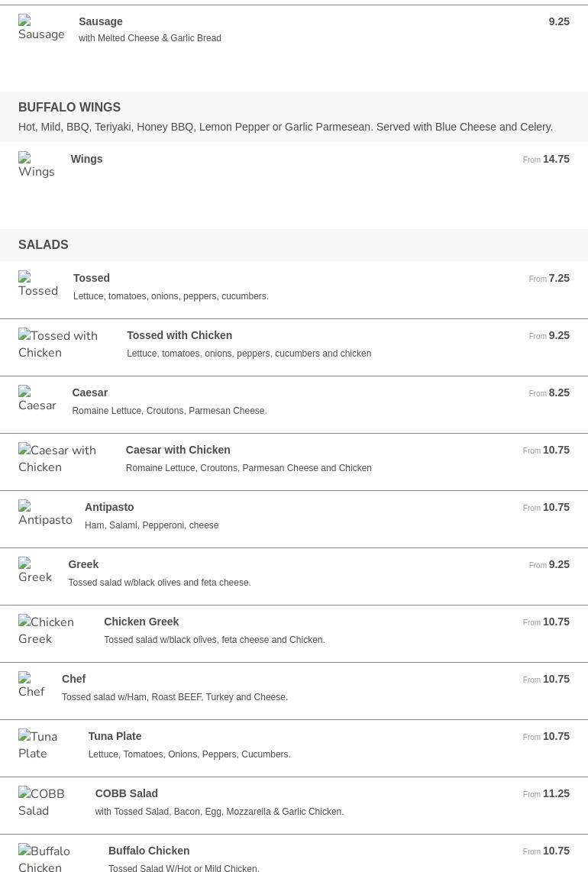
Task: Click the 9.25 price for Sausage
Action: pos(559,21)
